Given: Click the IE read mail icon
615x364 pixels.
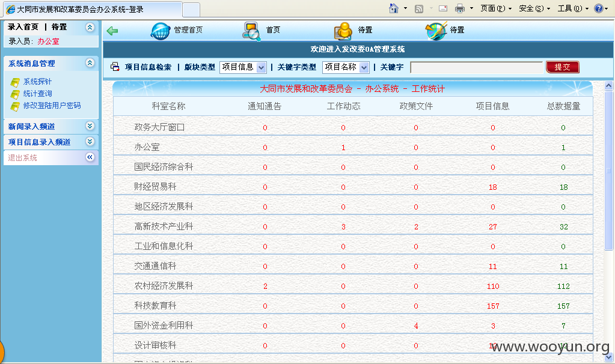Looking at the screenshot, I should coord(443,8).
